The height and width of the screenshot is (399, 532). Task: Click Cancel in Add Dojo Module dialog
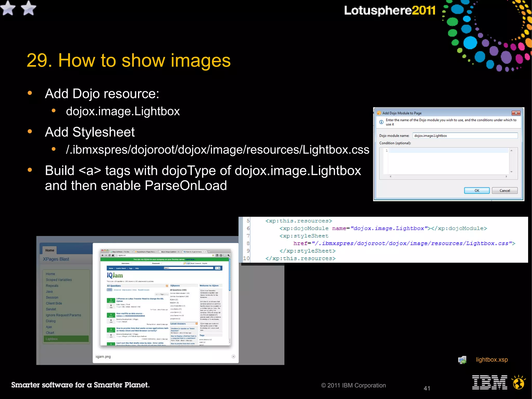(x=505, y=191)
